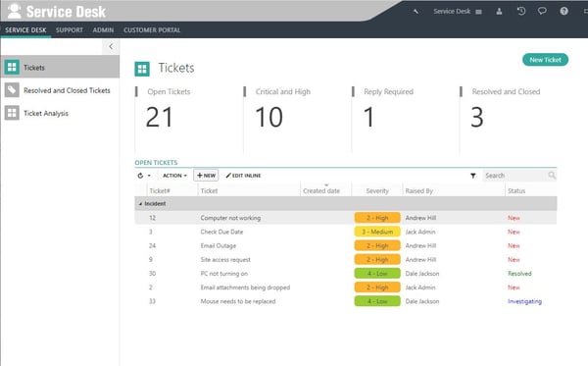Screen dimensions: 588x366
Task: Click the filter funnel icon
Action: click(x=473, y=176)
